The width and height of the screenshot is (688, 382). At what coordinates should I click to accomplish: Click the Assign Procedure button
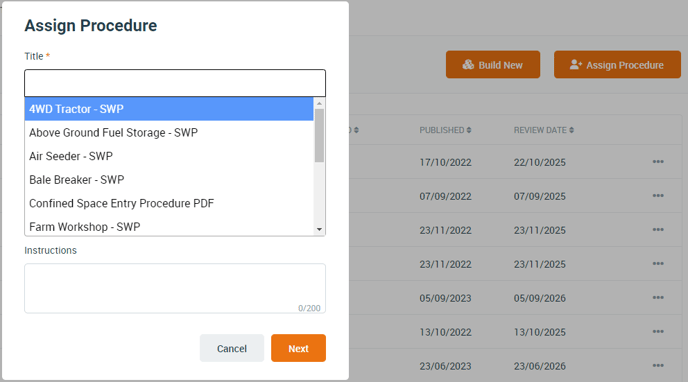tap(617, 65)
